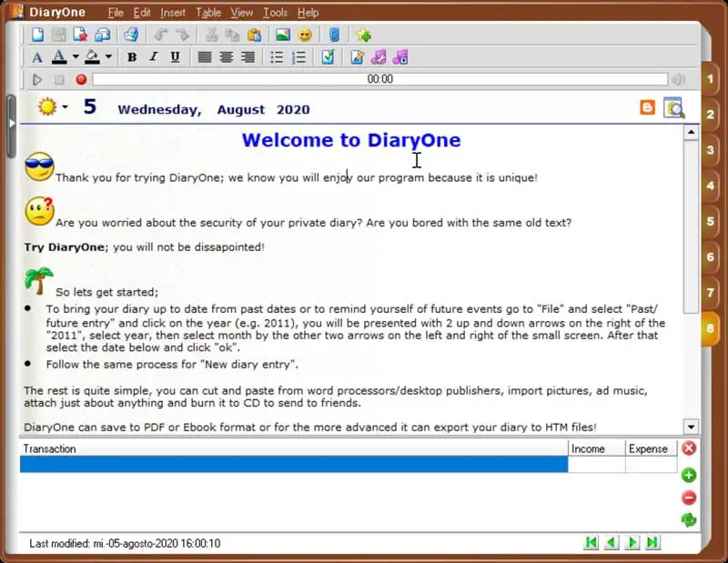Toggle bold formatting
728x563 pixels.
(x=132, y=57)
